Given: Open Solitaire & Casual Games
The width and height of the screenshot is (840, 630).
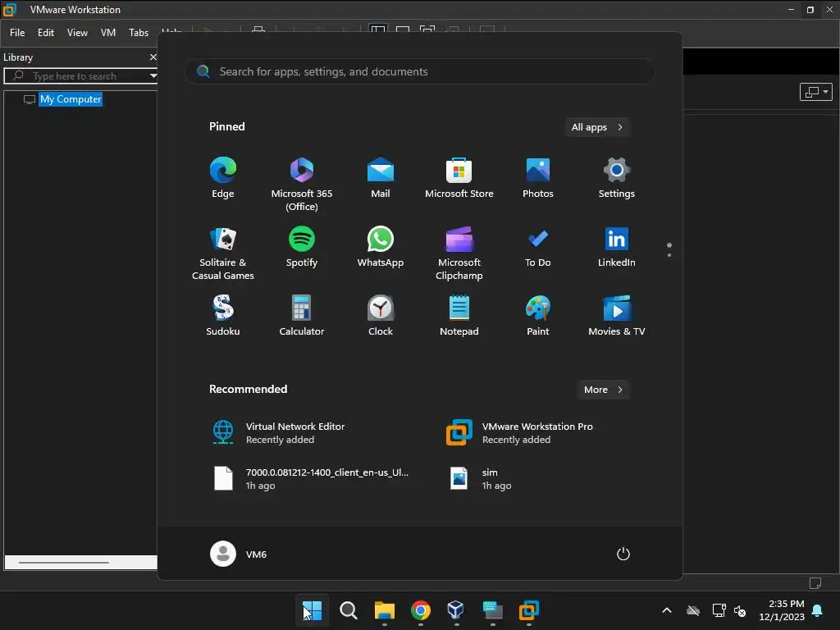Looking at the screenshot, I should coord(223,253).
